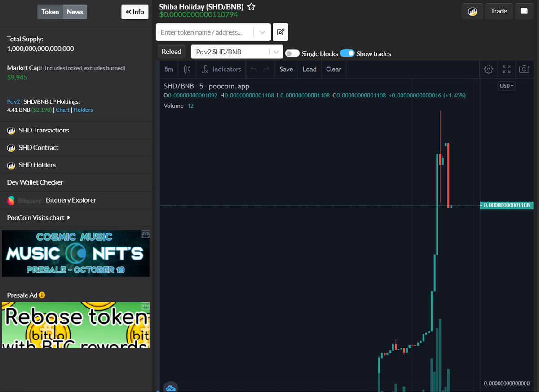The width and height of the screenshot is (539, 392).
Task: Click the Reload button
Action: tap(171, 52)
